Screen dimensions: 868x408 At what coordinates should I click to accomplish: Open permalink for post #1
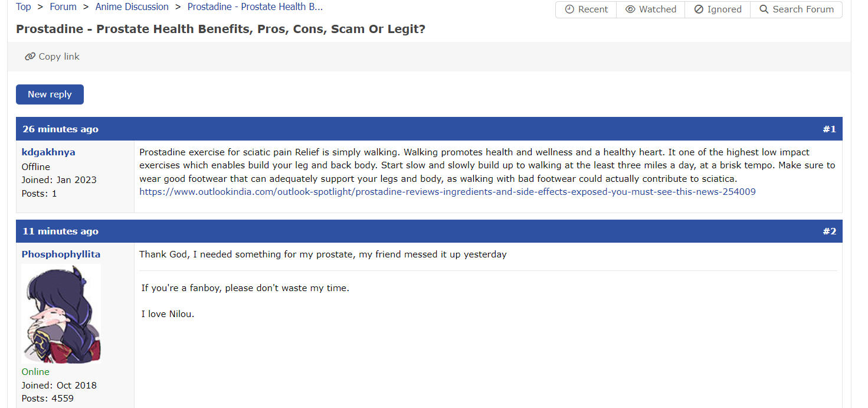(829, 129)
